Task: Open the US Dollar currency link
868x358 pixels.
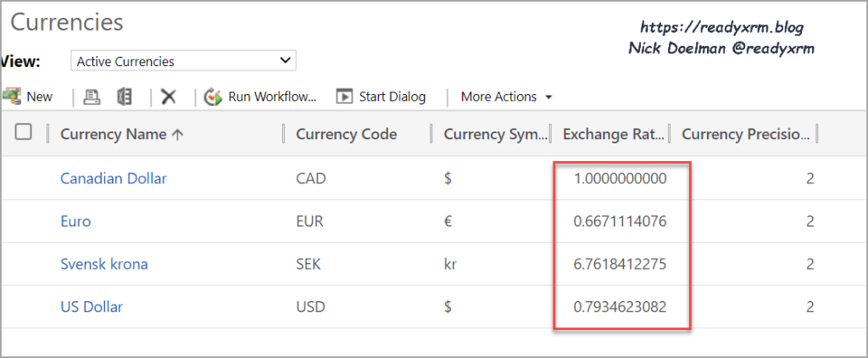Action: 92,307
